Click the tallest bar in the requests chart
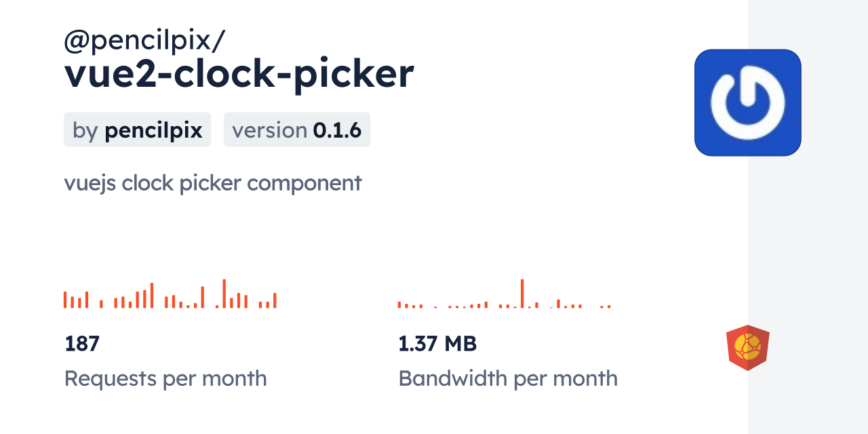 point(224,294)
